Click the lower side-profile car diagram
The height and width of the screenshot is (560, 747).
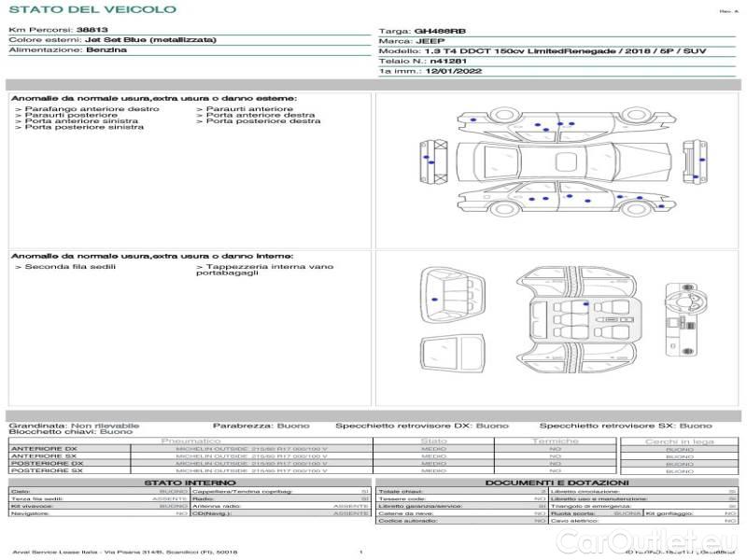tap(567, 199)
